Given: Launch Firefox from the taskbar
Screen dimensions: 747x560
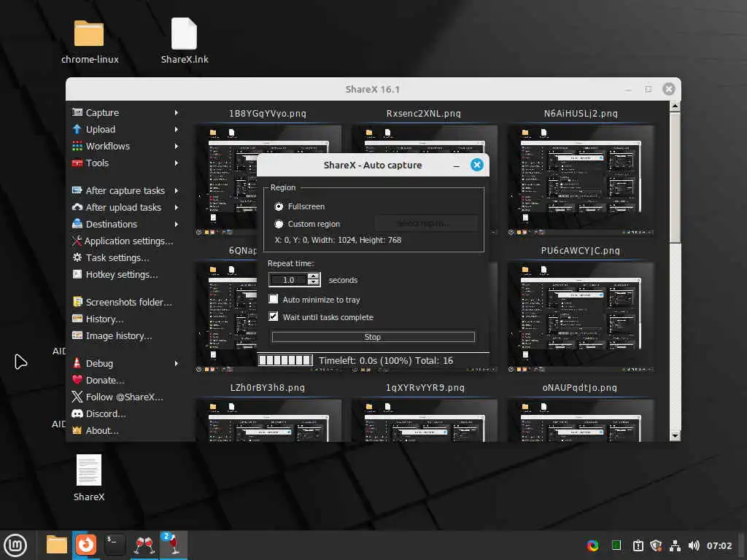Looking at the screenshot, I should click(86, 545).
